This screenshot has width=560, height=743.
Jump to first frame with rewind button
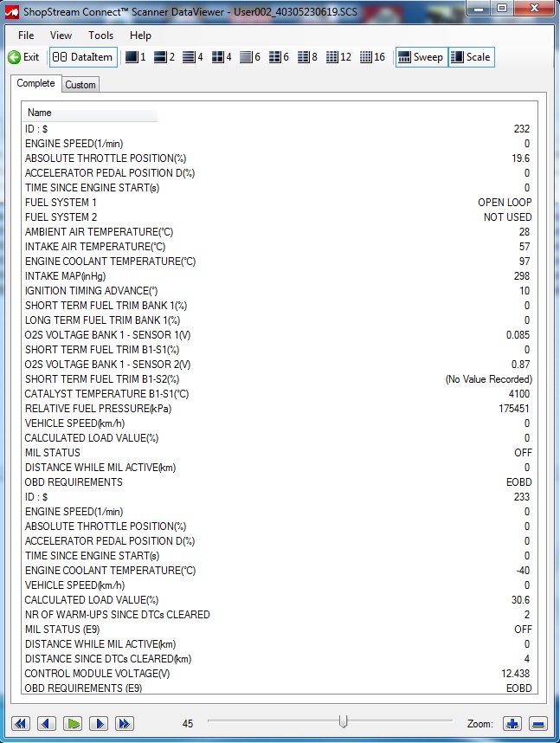point(21,723)
